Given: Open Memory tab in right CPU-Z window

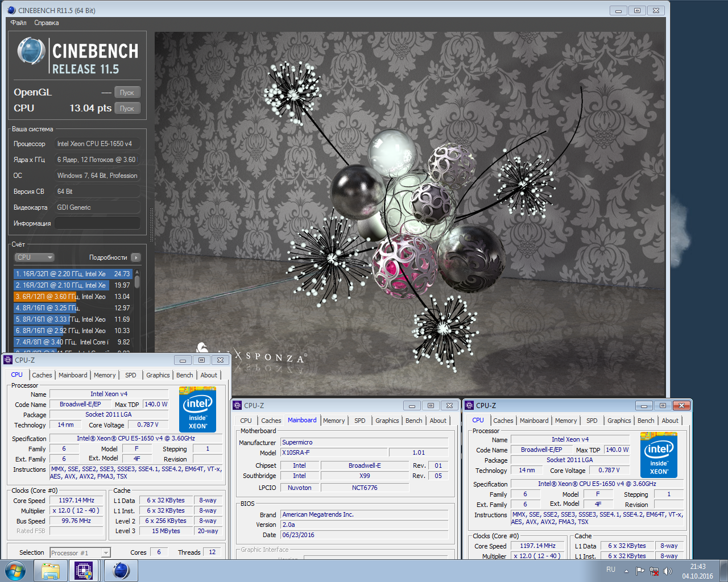Looking at the screenshot, I should pyautogui.click(x=566, y=421).
